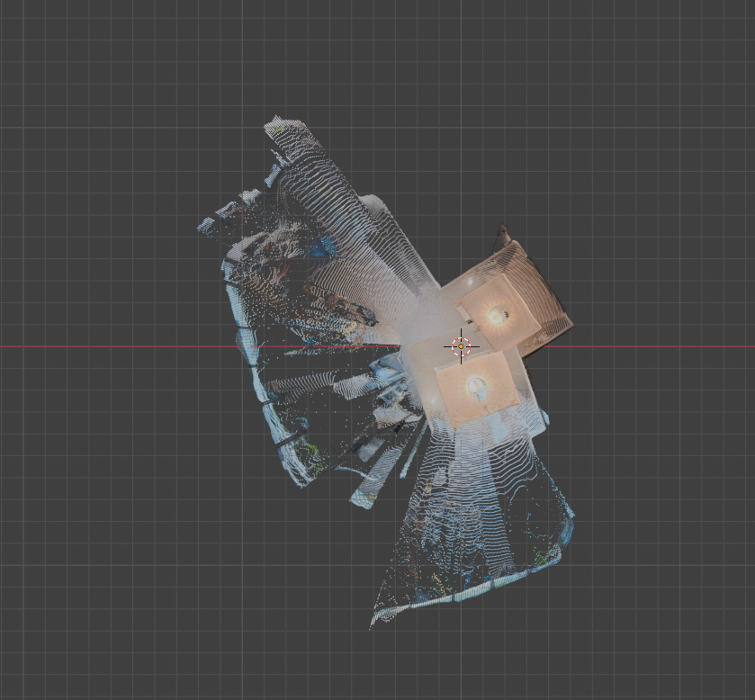This screenshot has height=700, width=755.
Task: Click the 3D cursor crosshair at the origin
Action: [461, 346]
